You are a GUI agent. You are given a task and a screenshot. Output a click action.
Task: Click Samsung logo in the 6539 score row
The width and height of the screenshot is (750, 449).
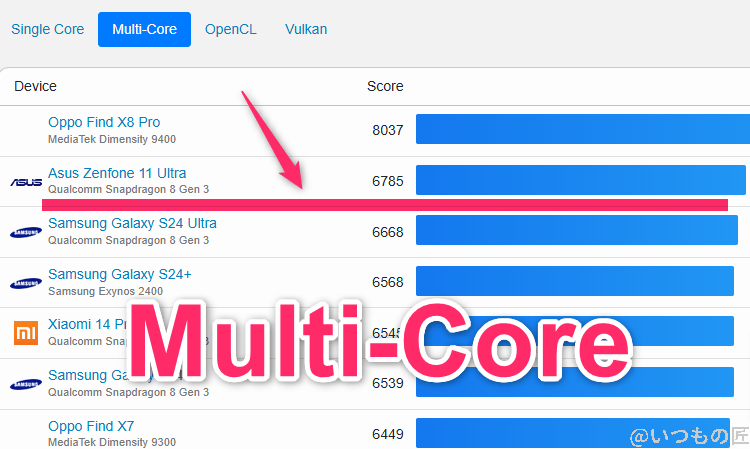[26, 384]
